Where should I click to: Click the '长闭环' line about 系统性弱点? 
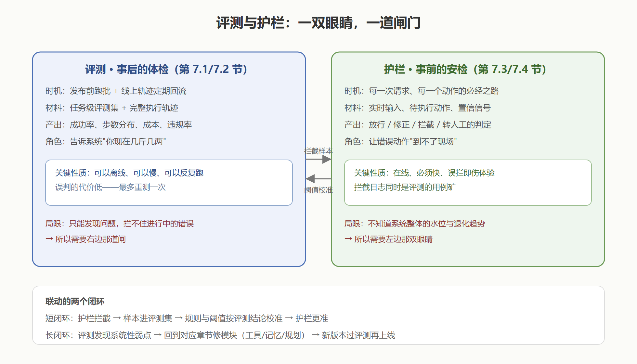click(220, 335)
